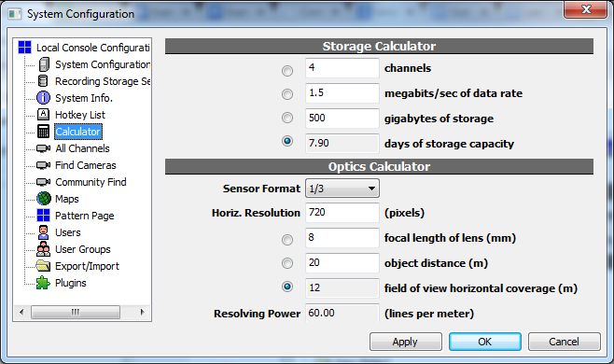Open User Groups tree item
The image size is (614, 364).
pos(83,249)
